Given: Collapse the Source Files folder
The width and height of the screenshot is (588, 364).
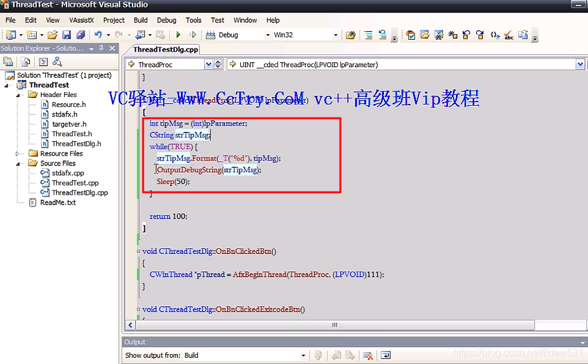Looking at the screenshot, I should (x=17, y=164).
